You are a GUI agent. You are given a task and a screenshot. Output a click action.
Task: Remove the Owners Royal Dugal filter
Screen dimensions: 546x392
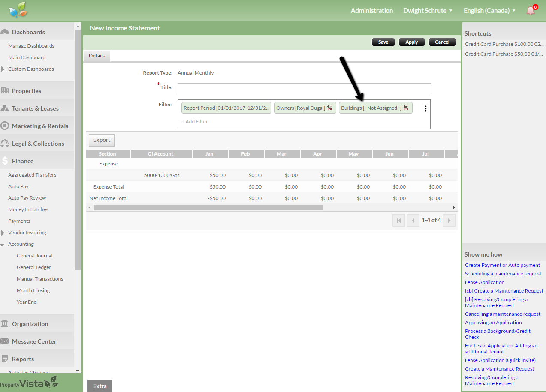[329, 108]
